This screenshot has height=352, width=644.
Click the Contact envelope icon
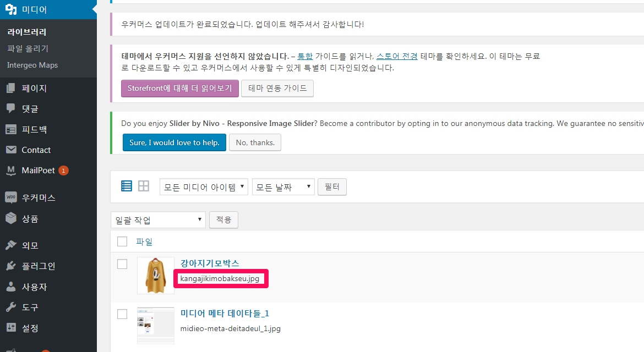point(11,150)
